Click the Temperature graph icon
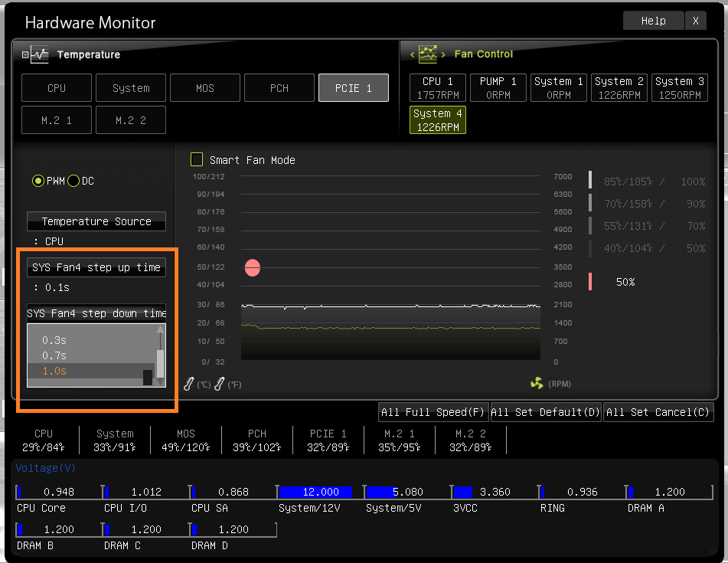 coord(40,54)
